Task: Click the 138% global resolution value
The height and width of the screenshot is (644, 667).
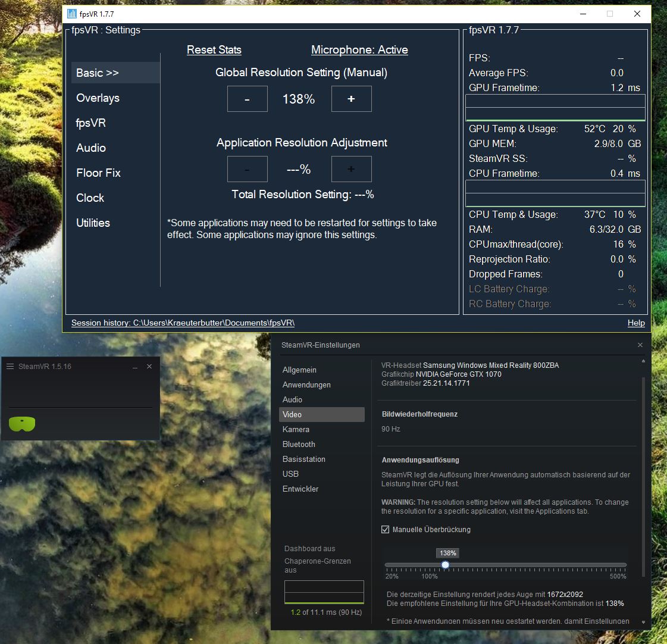Action: click(299, 99)
